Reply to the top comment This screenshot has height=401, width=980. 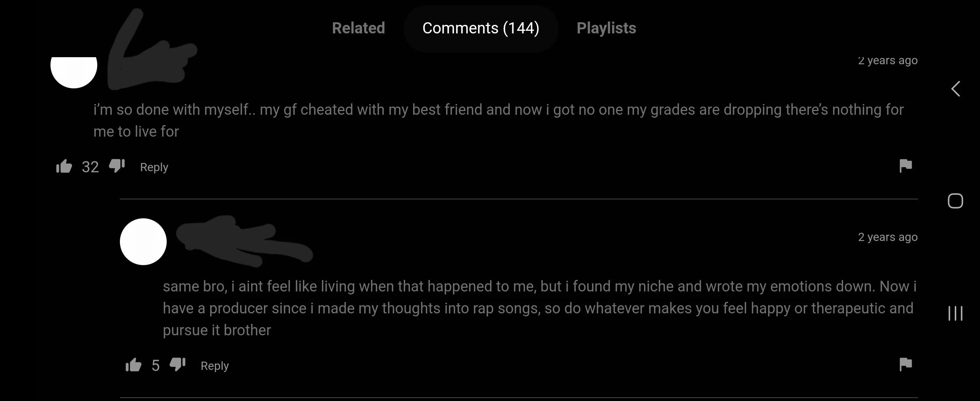point(154,167)
